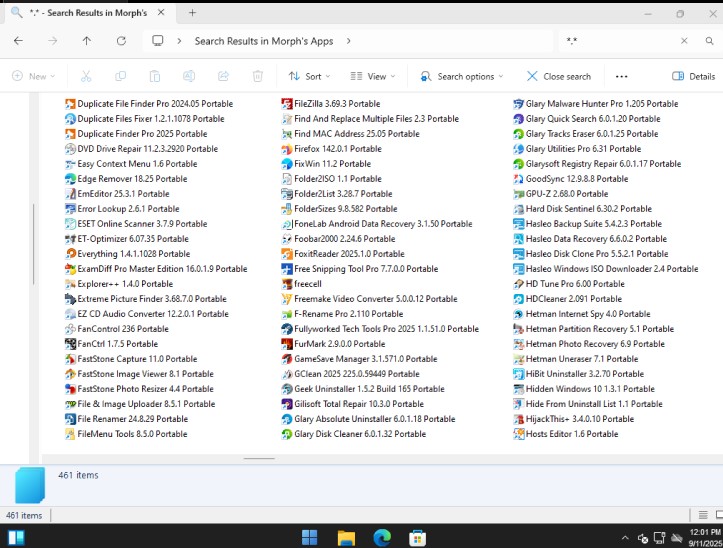Select Hasleo Backup Suite 5.4.2.3 Portable

(x=588, y=224)
